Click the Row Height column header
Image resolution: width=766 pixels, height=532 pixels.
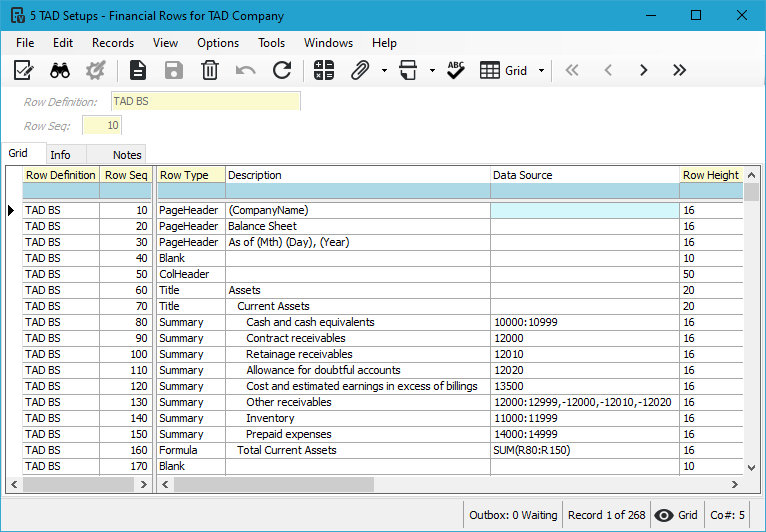tap(711, 175)
